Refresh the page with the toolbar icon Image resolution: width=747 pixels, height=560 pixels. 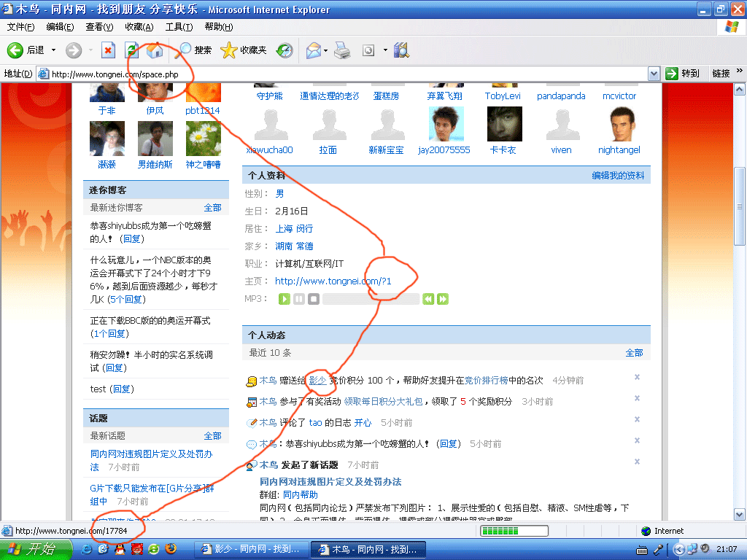131,50
